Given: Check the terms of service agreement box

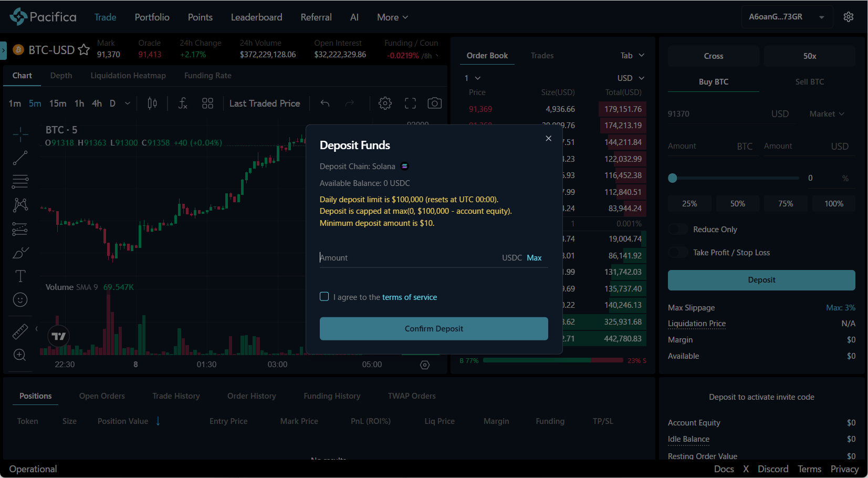Looking at the screenshot, I should click(x=325, y=297).
